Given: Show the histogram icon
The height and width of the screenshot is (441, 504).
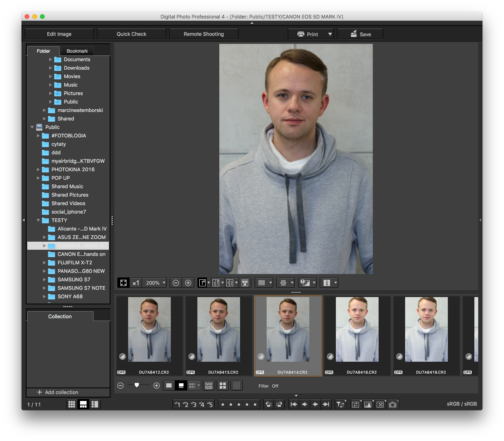Looking at the screenshot, I should 368,404.
